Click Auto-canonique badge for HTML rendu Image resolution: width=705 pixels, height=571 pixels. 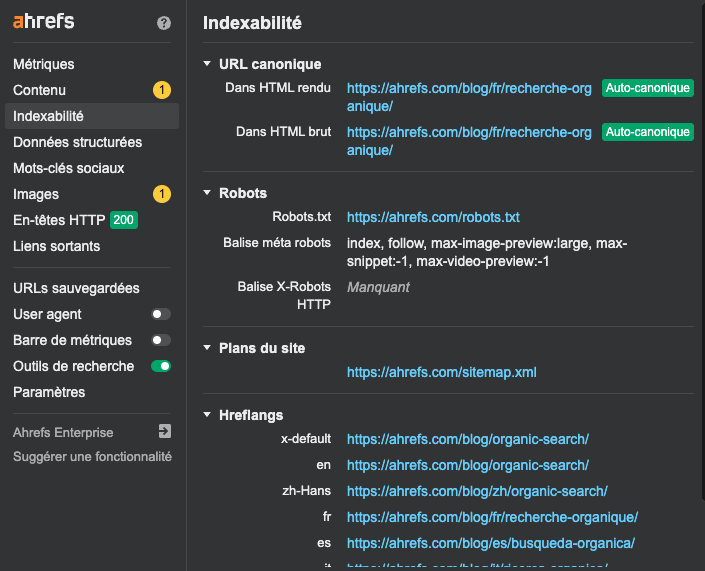[x=647, y=88]
